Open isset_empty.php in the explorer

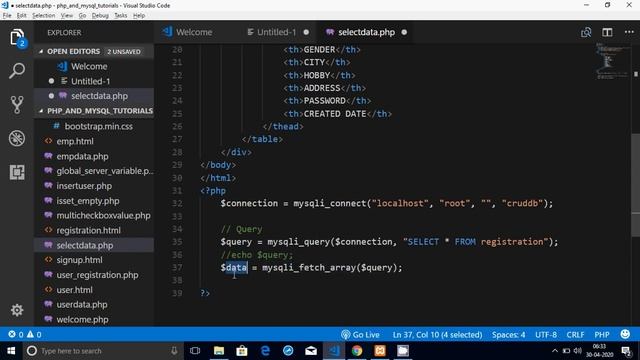(x=94, y=201)
